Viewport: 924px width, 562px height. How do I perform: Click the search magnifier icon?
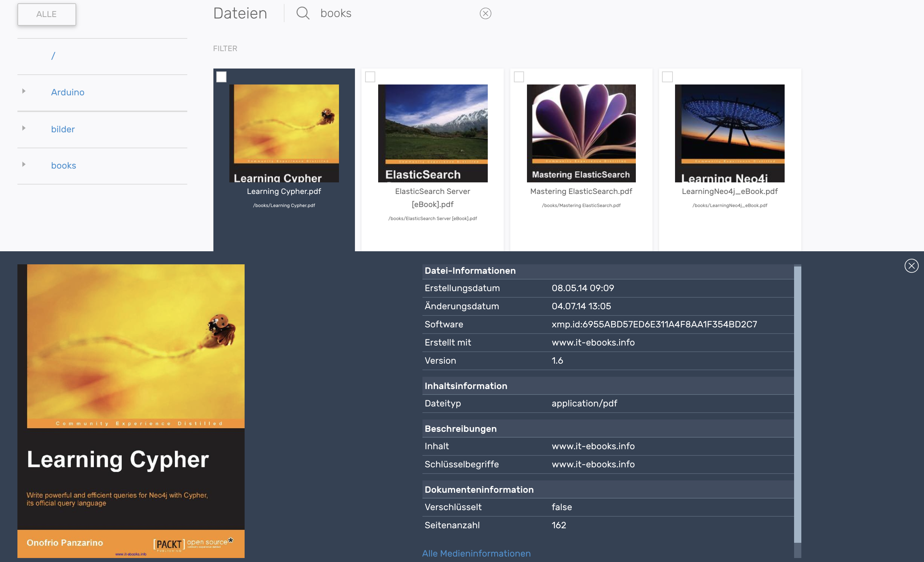(303, 13)
